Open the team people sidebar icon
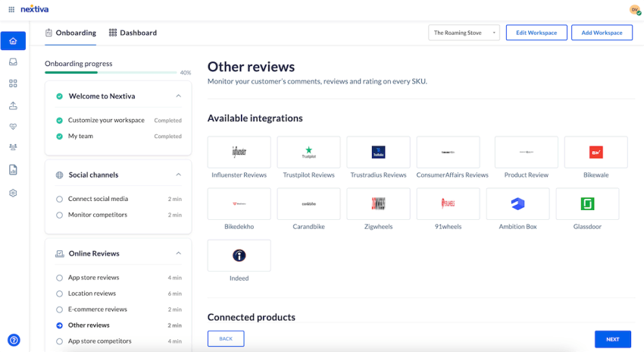 point(13,147)
